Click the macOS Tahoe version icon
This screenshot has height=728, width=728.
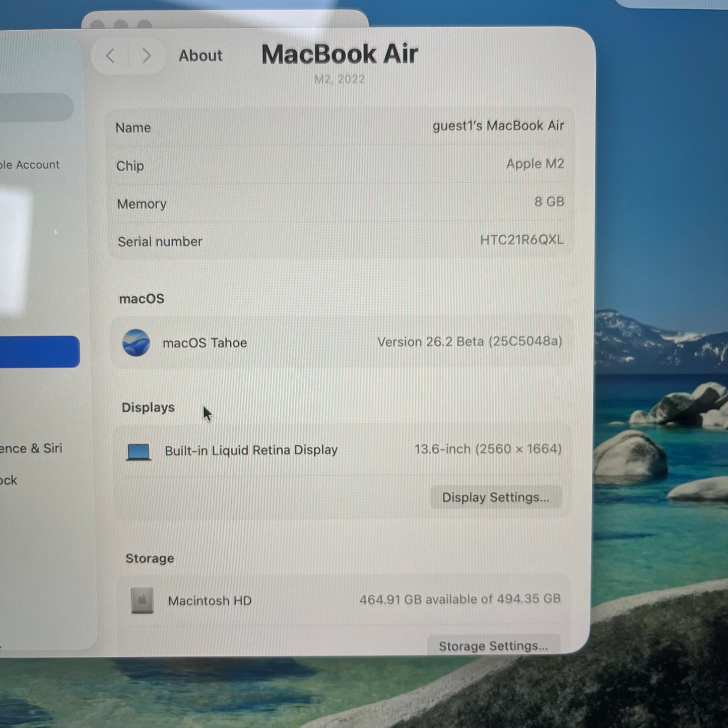pyautogui.click(x=137, y=343)
